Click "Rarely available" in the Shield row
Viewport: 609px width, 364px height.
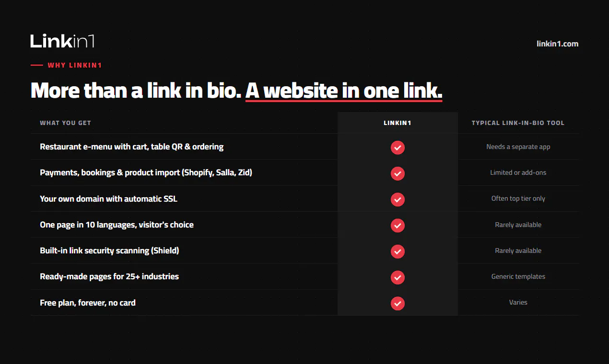518,250
